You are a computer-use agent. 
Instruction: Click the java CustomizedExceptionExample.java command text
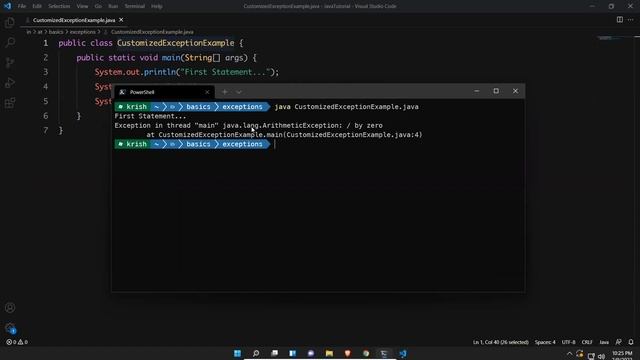pyautogui.click(x=347, y=107)
